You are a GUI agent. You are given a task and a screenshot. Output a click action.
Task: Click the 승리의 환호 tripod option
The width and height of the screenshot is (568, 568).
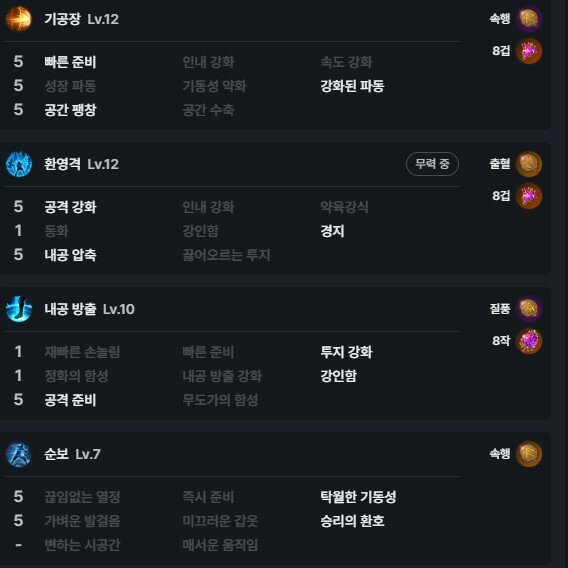[352, 521]
